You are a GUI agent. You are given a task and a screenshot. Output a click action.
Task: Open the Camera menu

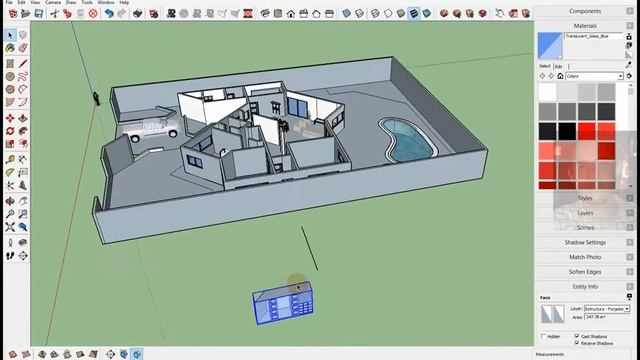[53, 2]
